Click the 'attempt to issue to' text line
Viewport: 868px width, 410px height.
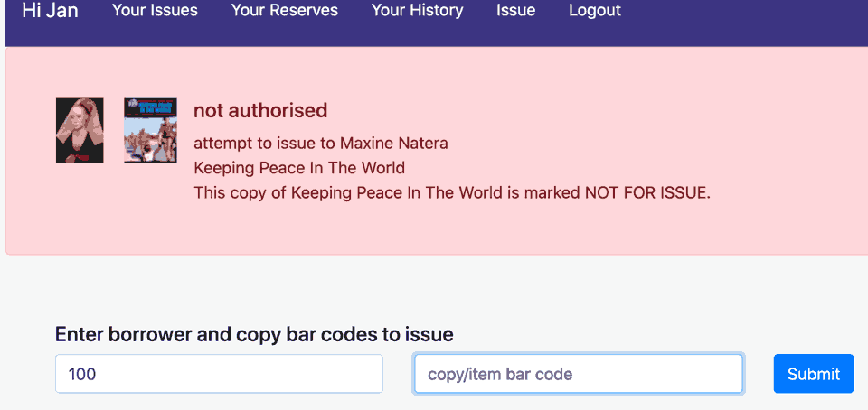(266, 144)
